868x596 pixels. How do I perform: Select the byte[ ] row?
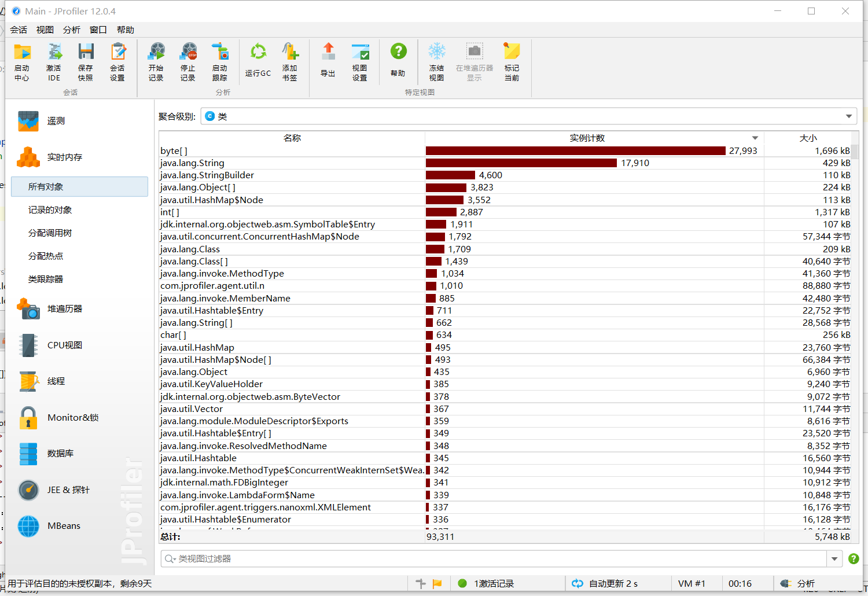pyautogui.click(x=505, y=150)
